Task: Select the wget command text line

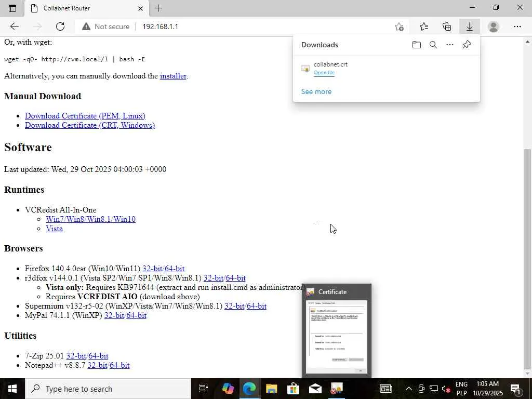Action: 75,59
